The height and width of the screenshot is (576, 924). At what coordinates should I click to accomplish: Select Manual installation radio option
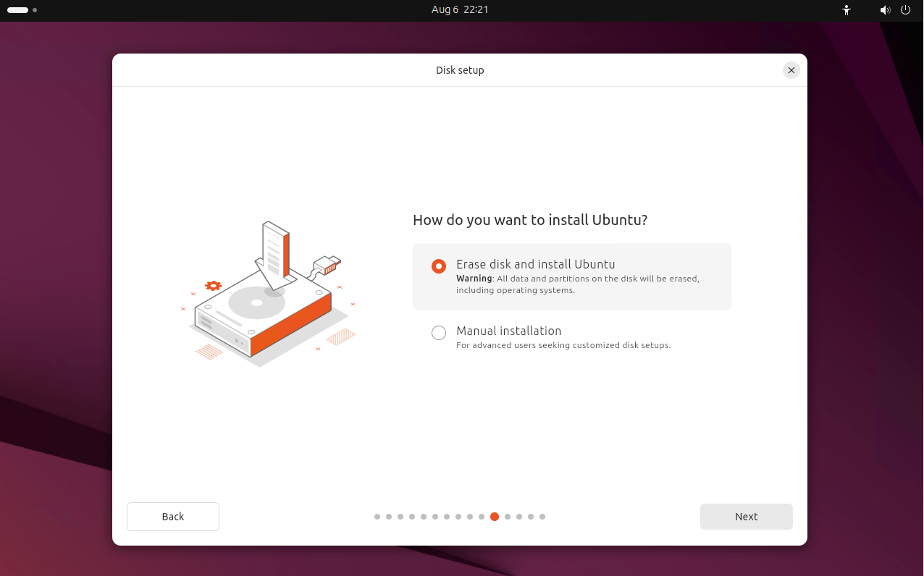click(x=439, y=333)
